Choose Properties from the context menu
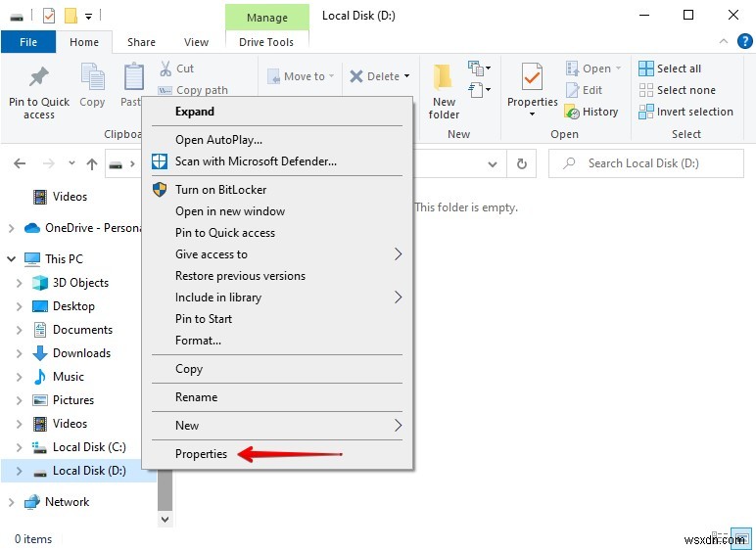The height and width of the screenshot is (550, 756). click(278, 453)
